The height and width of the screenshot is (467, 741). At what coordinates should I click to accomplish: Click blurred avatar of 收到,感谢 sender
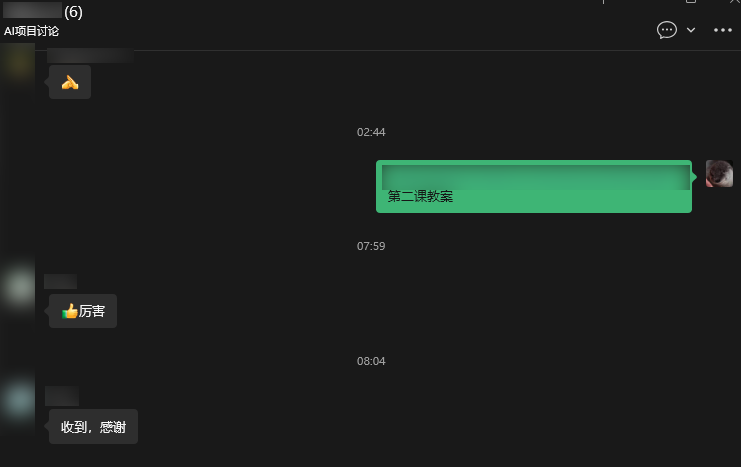tap(18, 399)
